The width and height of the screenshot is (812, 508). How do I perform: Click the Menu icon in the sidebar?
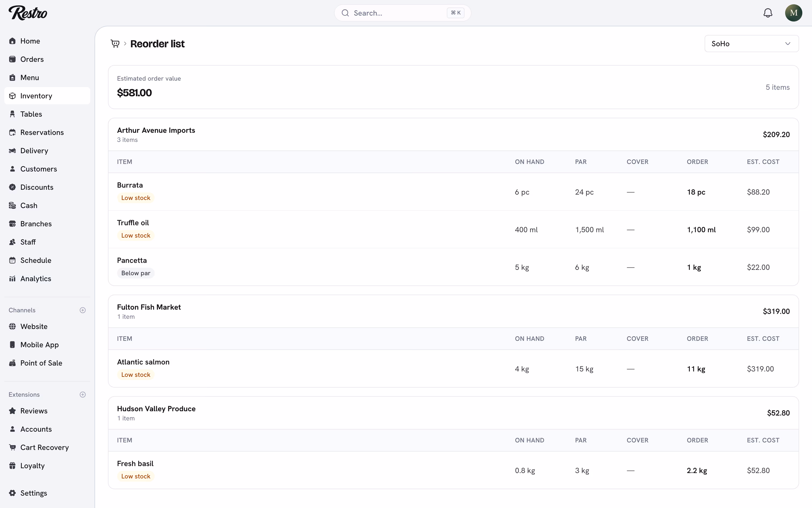[x=12, y=78]
